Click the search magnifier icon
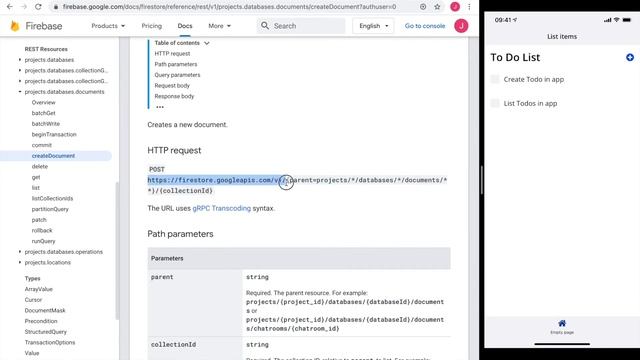 [x=265, y=26]
